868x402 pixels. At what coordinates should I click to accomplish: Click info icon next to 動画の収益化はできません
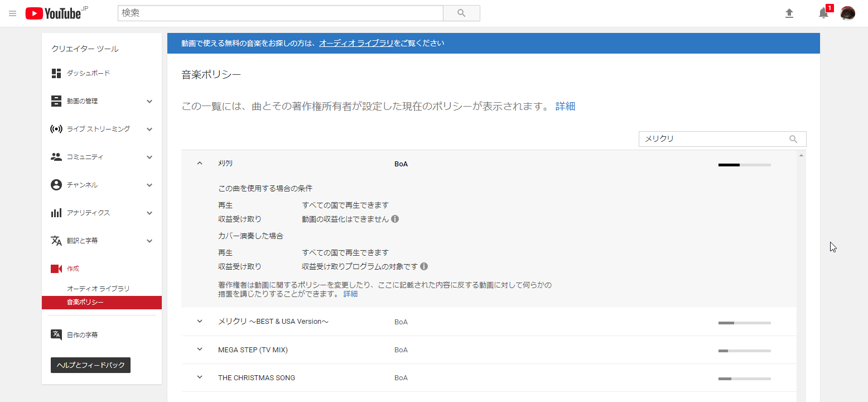click(x=395, y=219)
